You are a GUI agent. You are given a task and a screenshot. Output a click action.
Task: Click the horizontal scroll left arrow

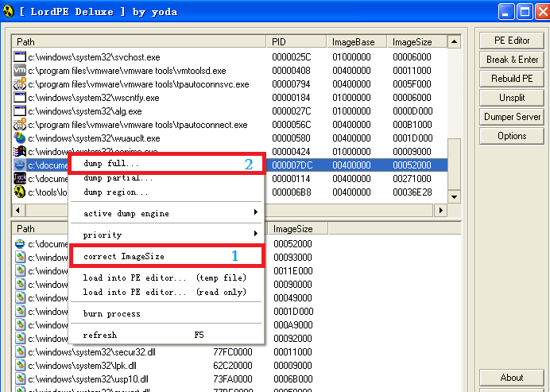pyautogui.click(x=18, y=210)
